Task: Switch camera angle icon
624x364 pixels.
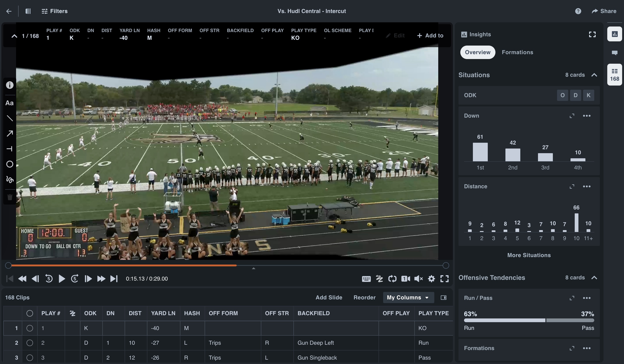Action: [405, 279]
